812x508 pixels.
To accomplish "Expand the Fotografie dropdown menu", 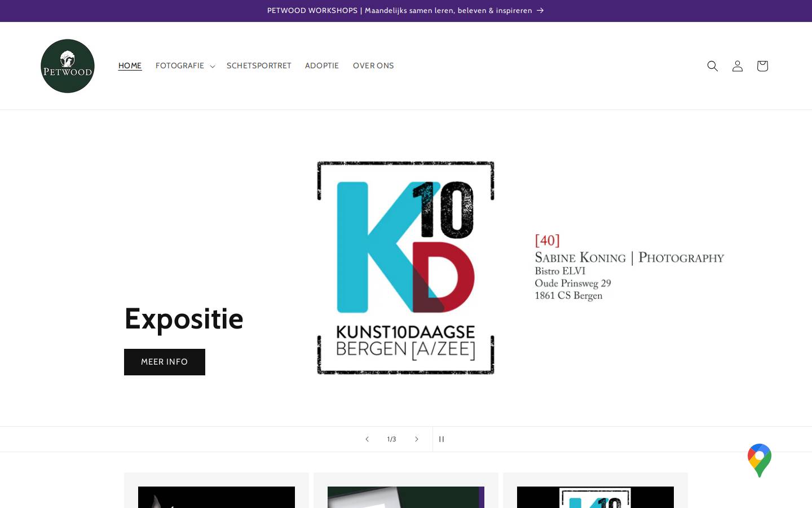I will click(x=185, y=66).
